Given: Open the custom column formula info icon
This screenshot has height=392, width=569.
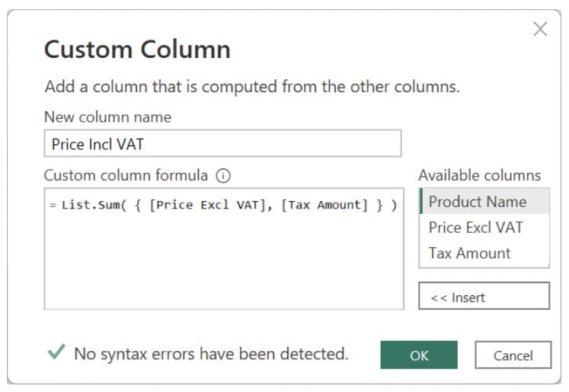Looking at the screenshot, I should (x=223, y=176).
